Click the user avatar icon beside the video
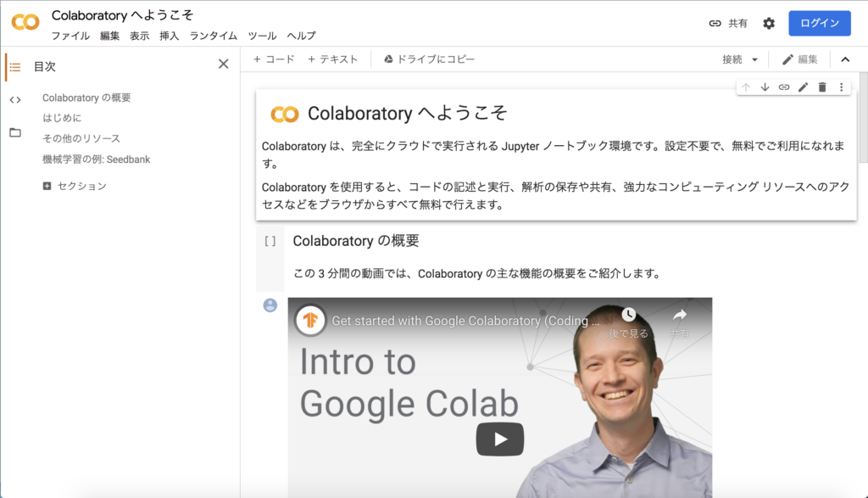Screen dimensions: 868x498 click(x=270, y=305)
